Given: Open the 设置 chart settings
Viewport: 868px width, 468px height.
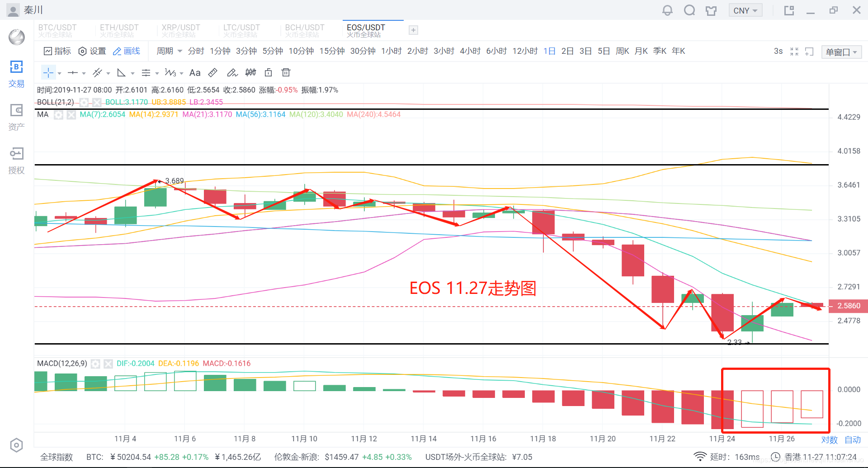Looking at the screenshot, I should (x=92, y=51).
